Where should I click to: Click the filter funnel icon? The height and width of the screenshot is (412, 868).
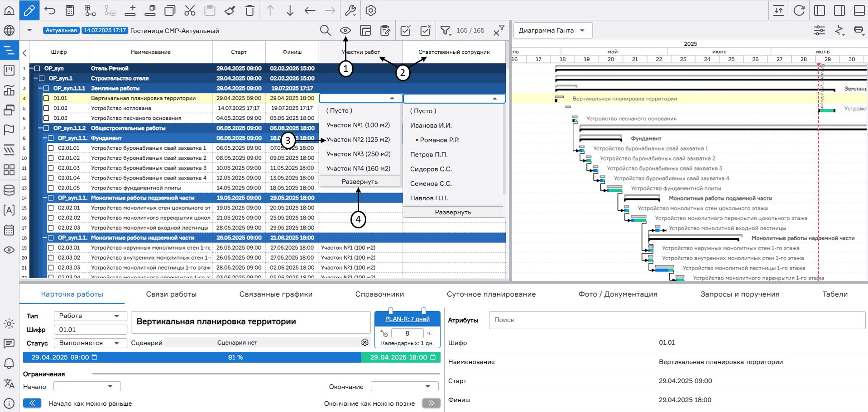point(446,30)
